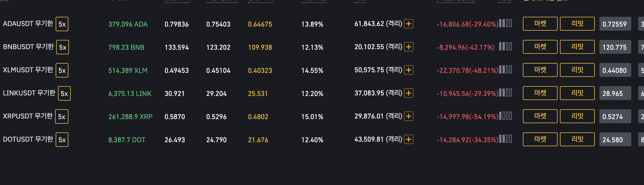Close BNBUSDT position with limit order
Screen dimensions: 644x185
click(577, 47)
